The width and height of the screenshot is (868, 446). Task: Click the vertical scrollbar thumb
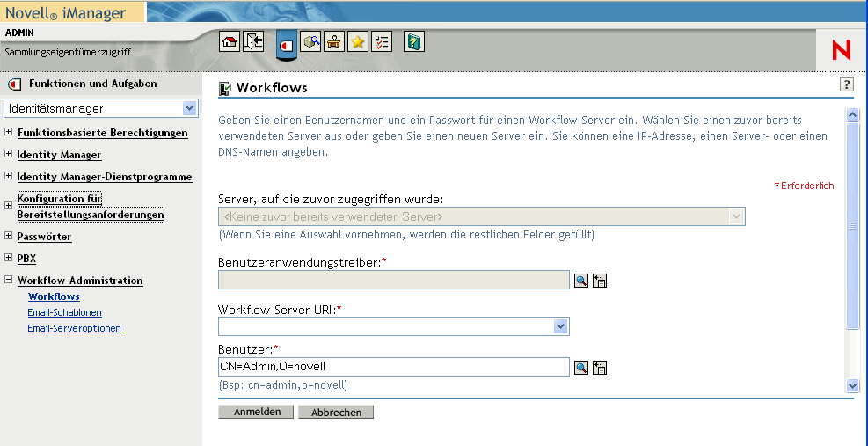[x=852, y=226]
